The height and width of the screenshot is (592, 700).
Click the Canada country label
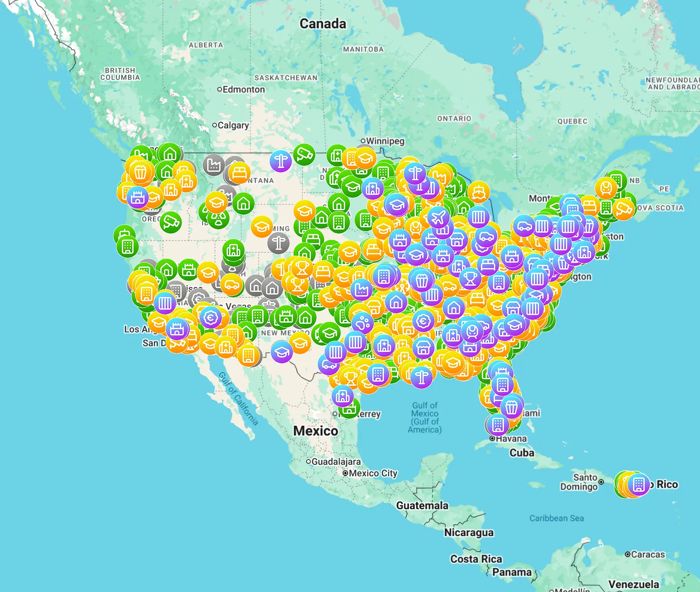pyautogui.click(x=323, y=23)
